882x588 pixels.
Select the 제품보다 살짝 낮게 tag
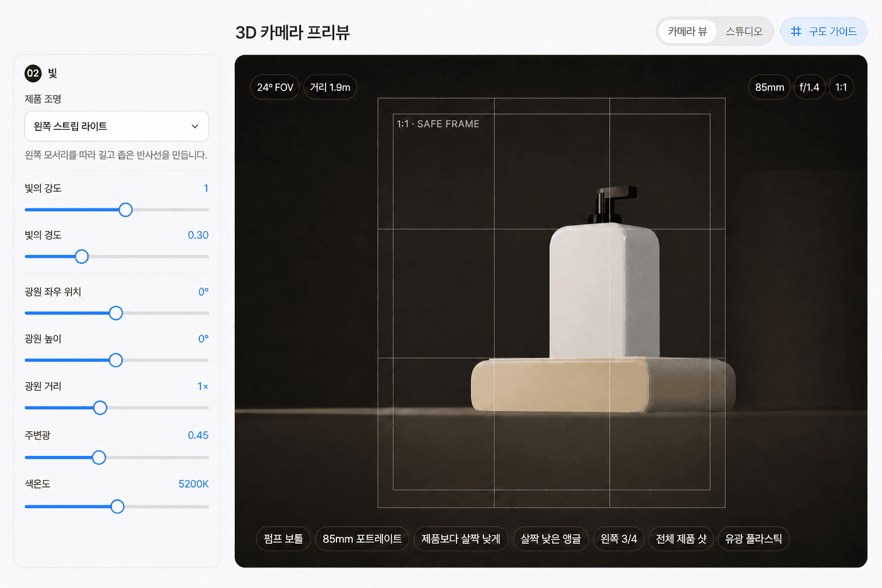[461, 539]
